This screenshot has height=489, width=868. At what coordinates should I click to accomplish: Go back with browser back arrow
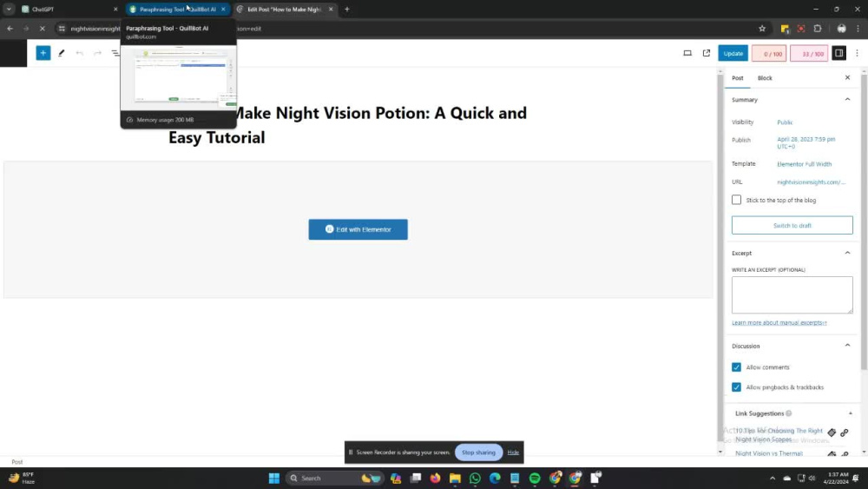[10, 29]
